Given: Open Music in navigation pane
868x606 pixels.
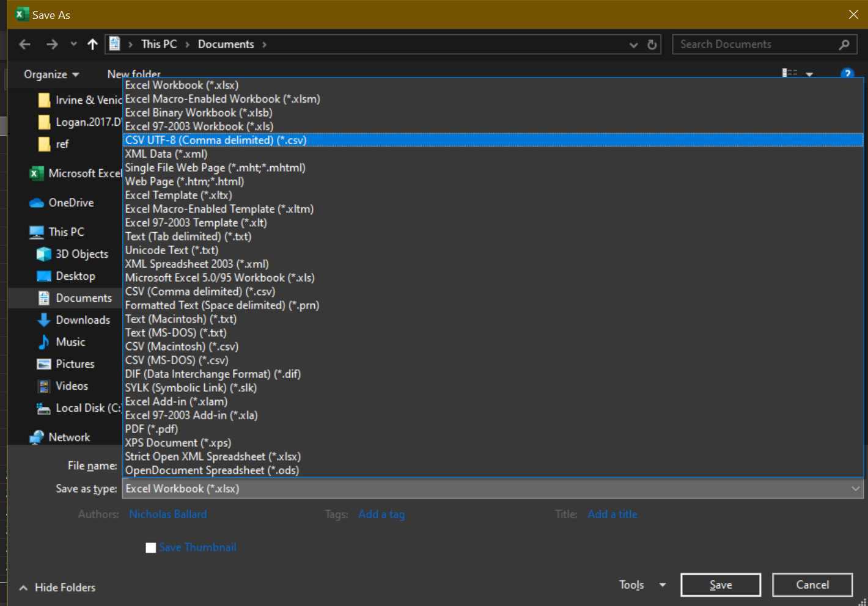Looking at the screenshot, I should pos(61,342).
